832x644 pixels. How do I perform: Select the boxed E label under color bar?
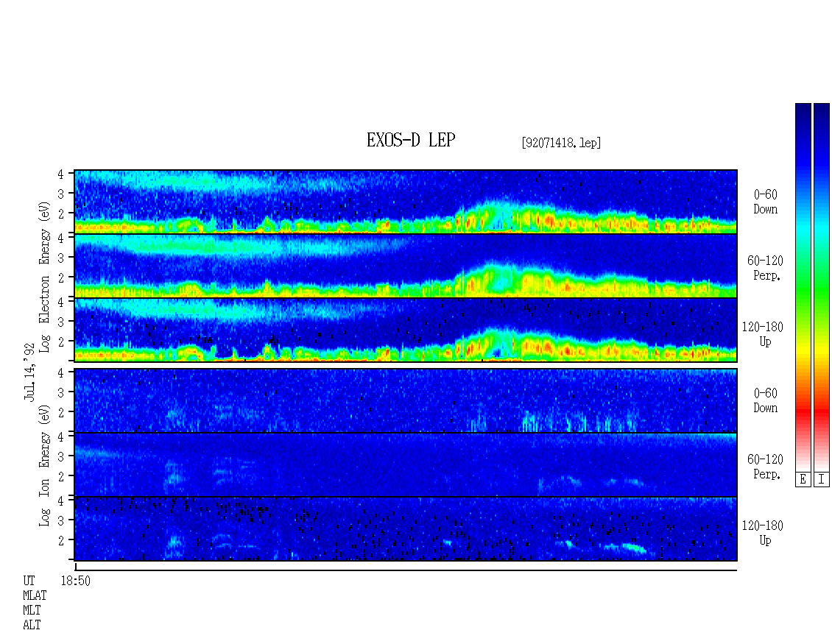(x=803, y=480)
